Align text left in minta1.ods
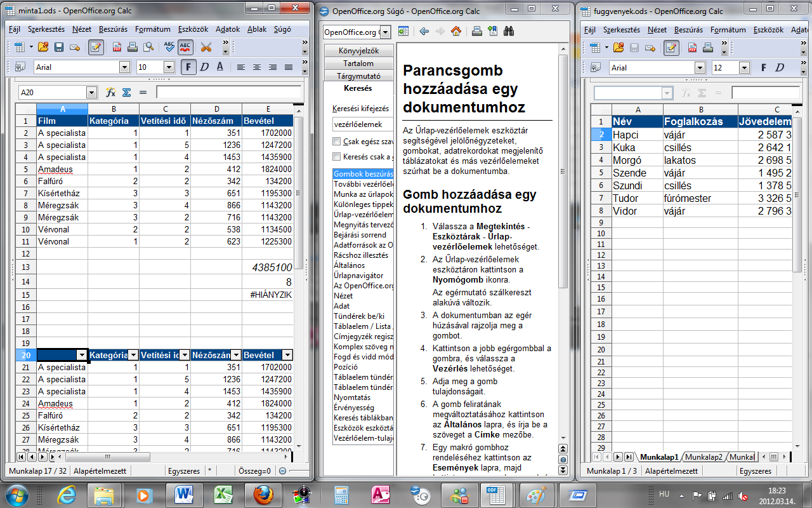The image size is (812, 508). click(x=241, y=67)
